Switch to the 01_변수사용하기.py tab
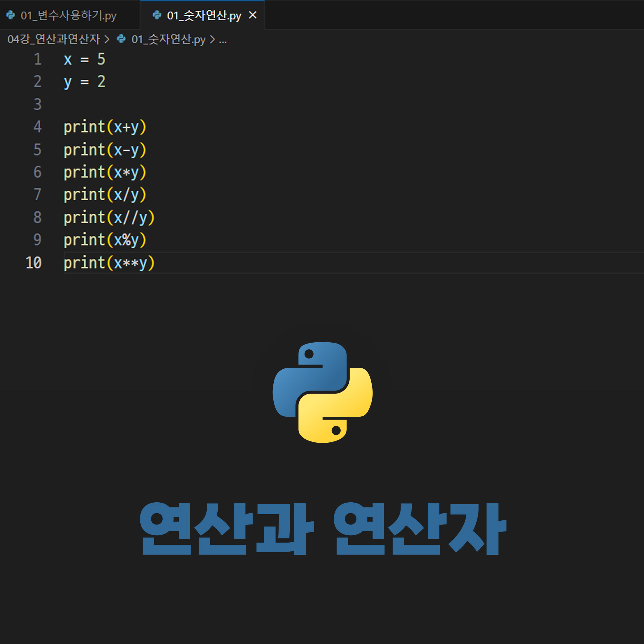The image size is (644, 644). click(69, 15)
